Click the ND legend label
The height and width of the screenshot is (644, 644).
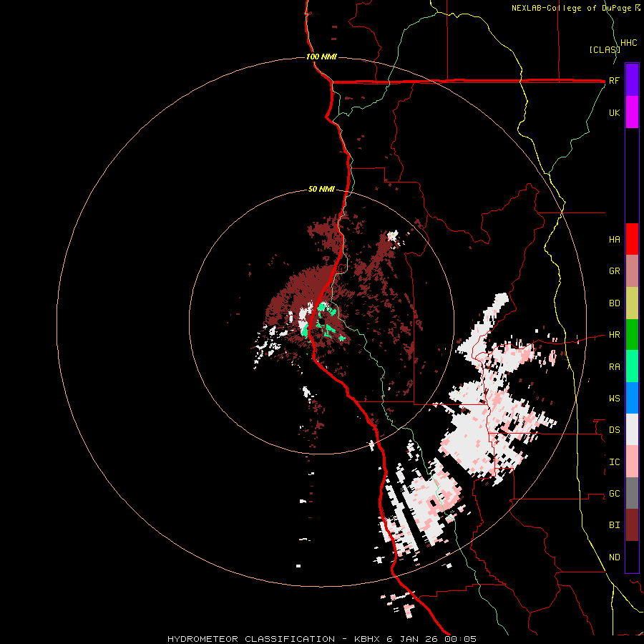click(x=614, y=557)
